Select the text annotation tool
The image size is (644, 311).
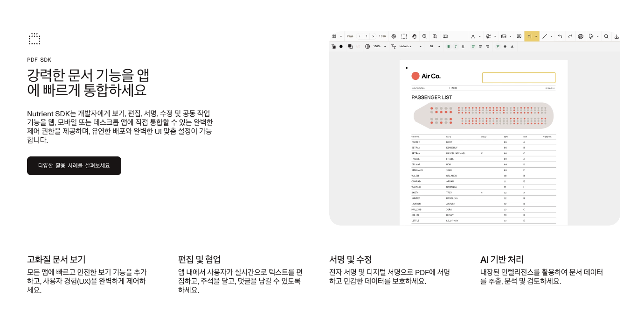529,36
